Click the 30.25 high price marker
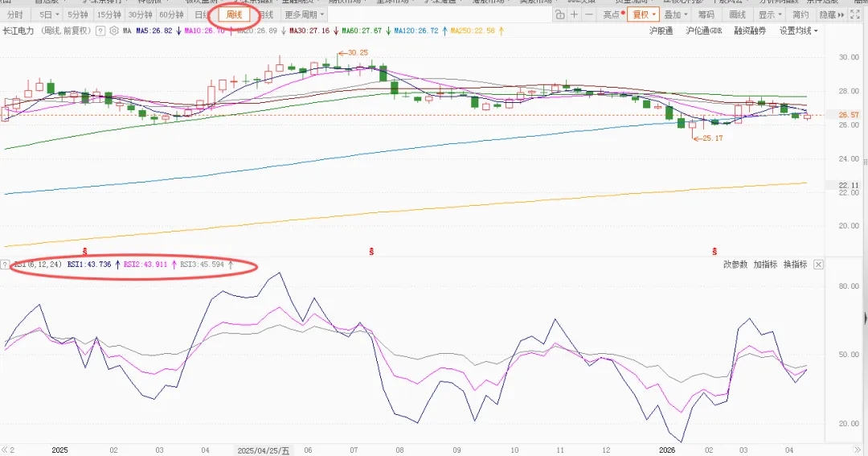868x456 pixels. (353, 52)
